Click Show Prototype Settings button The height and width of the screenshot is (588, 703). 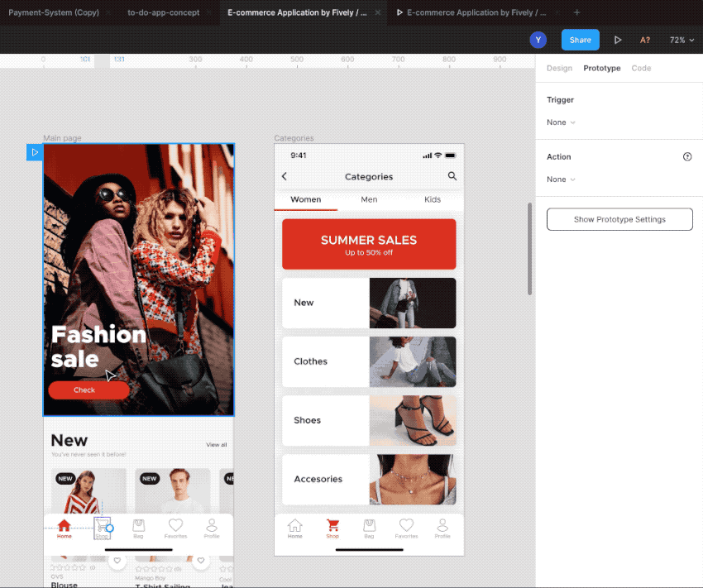tap(619, 219)
